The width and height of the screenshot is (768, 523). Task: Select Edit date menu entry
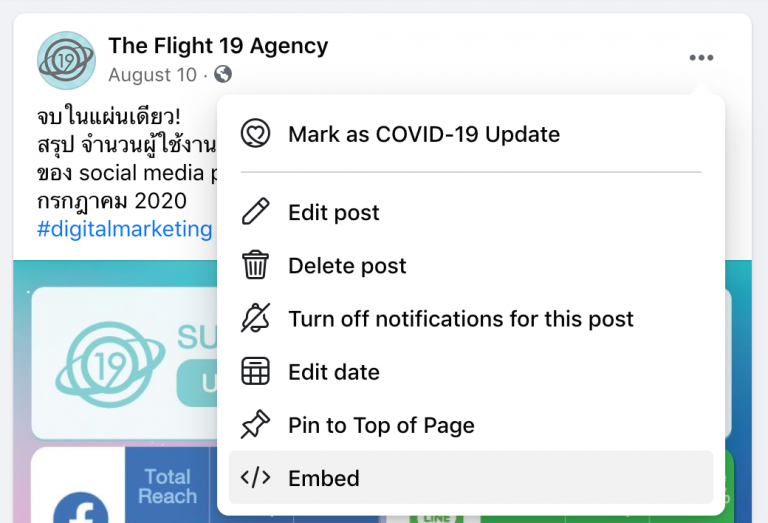(x=471, y=372)
